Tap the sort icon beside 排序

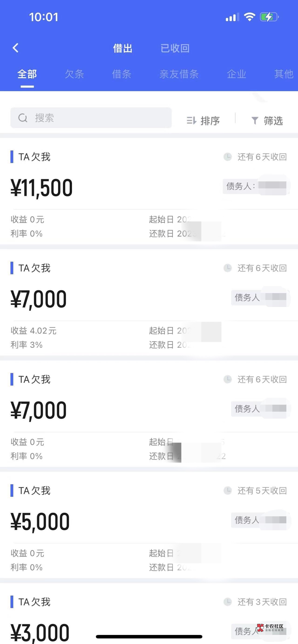tap(191, 120)
